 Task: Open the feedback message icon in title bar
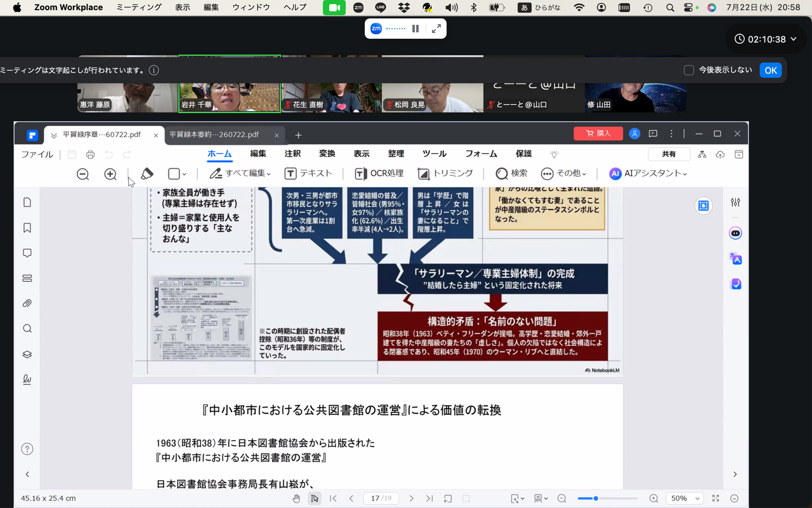pos(653,133)
